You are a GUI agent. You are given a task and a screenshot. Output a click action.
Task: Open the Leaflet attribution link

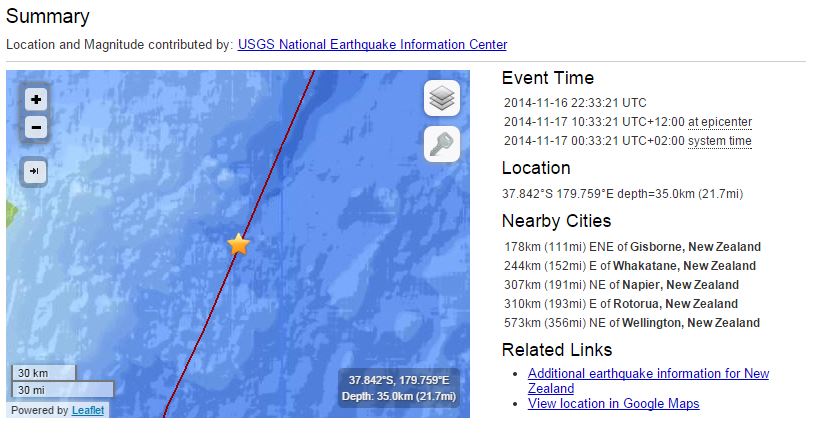(88, 410)
